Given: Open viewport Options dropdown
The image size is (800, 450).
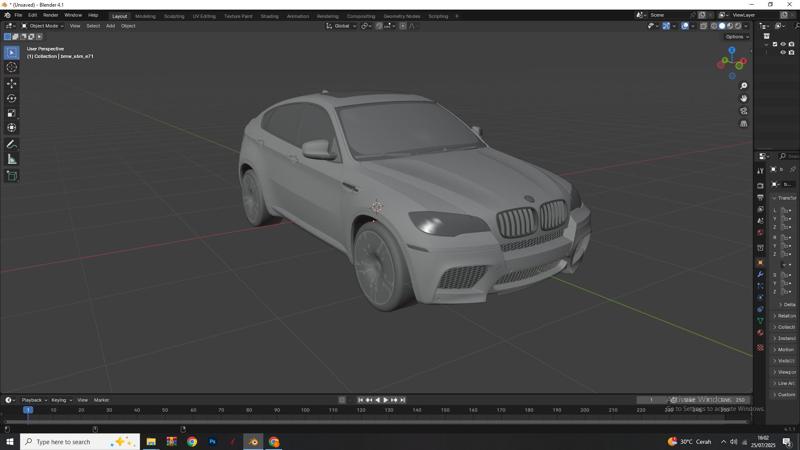Looking at the screenshot, I should (736, 37).
